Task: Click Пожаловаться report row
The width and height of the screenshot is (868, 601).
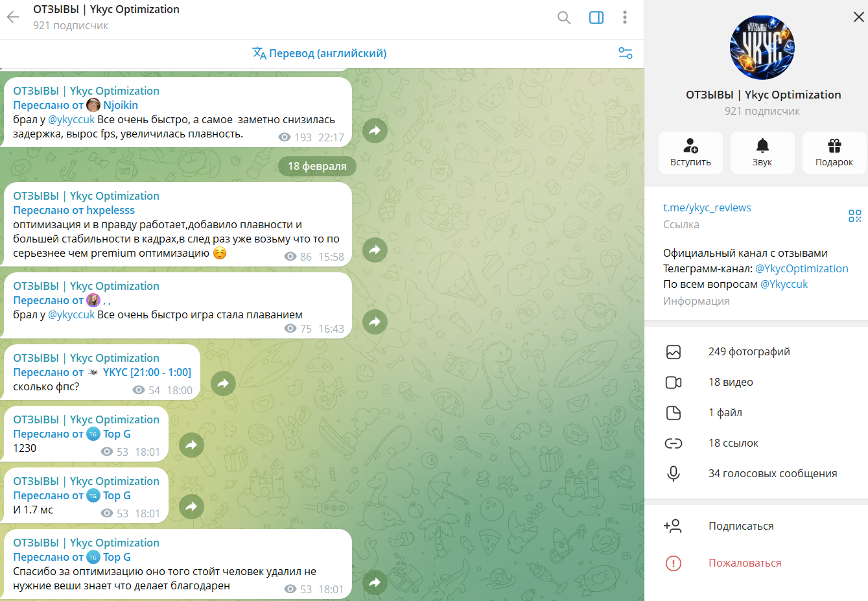Action: pos(756,563)
